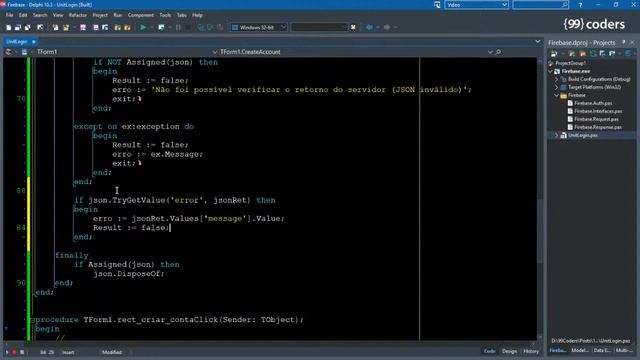Open the Run menu
This screenshot has height=360, width=640.
pyautogui.click(x=118, y=15)
